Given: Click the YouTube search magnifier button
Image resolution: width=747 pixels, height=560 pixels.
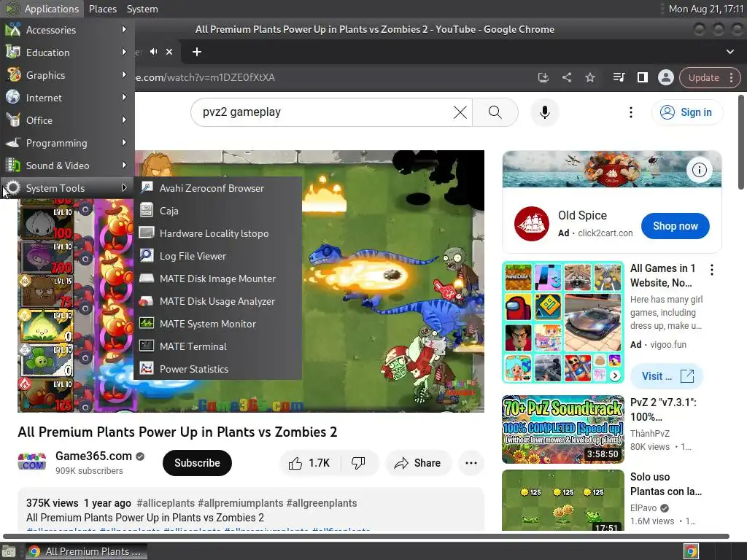Looking at the screenshot, I should click(x=495, y=112).
